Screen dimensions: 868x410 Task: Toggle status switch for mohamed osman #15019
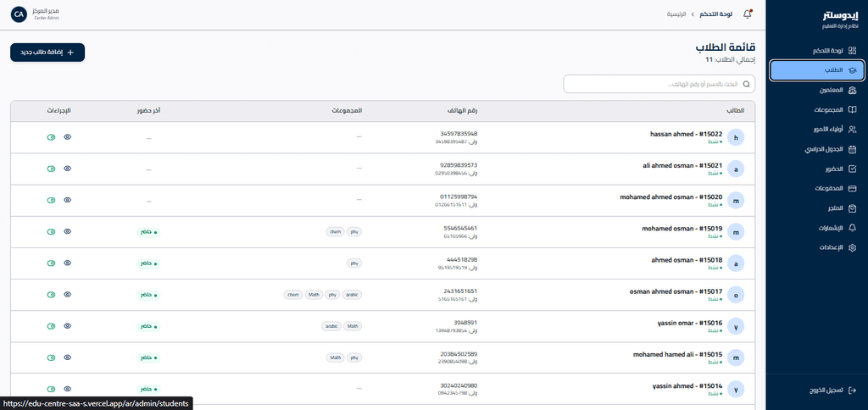(52, 232)
